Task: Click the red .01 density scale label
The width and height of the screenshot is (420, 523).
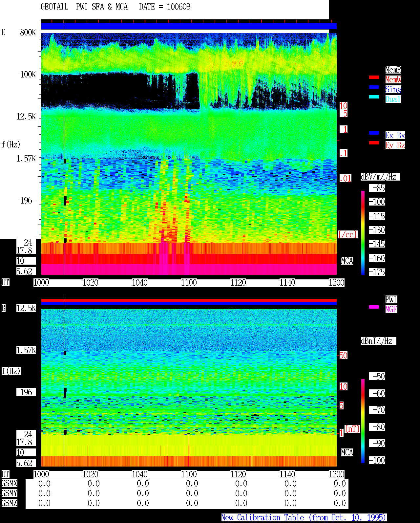Action: coord(345,179)
